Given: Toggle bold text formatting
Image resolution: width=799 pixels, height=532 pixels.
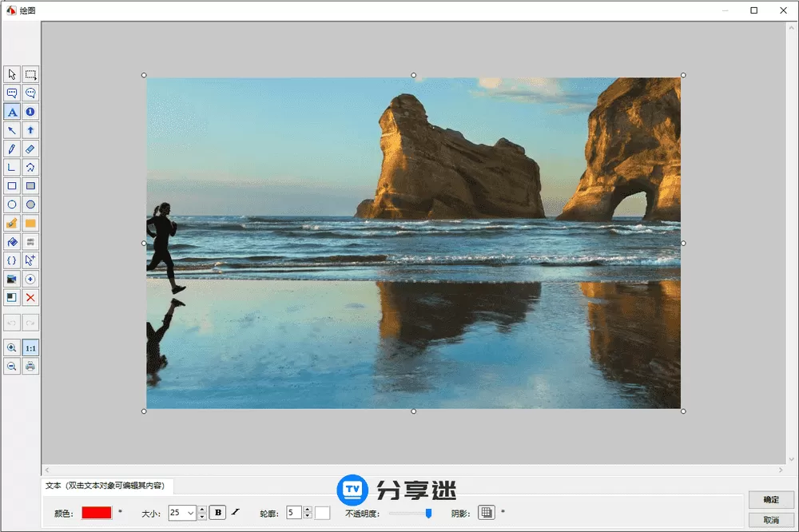Looking at the screenshot, I should click(x=217, y=512).
